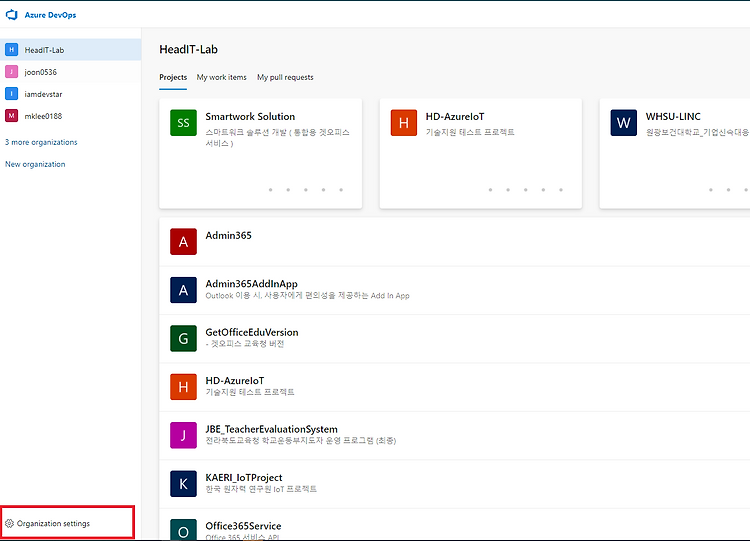Click the teal O project icon

coord(183,530)
